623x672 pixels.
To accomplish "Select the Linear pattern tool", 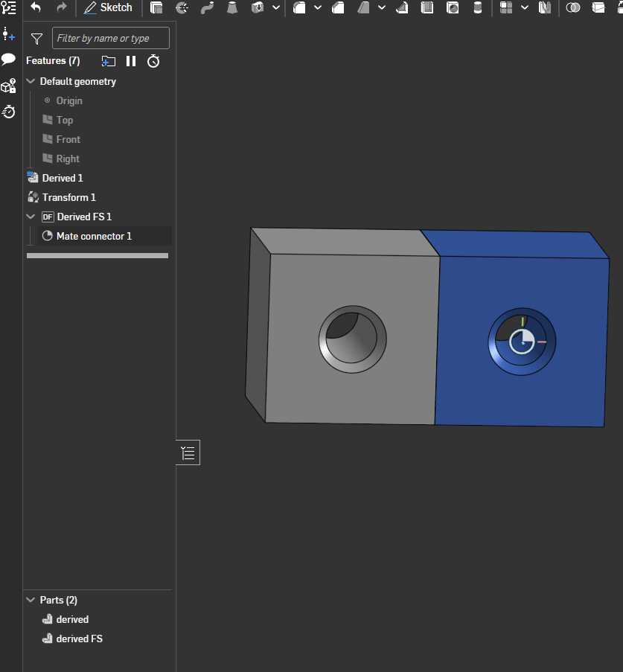I will pyautogui.click(x=506, y=7).
